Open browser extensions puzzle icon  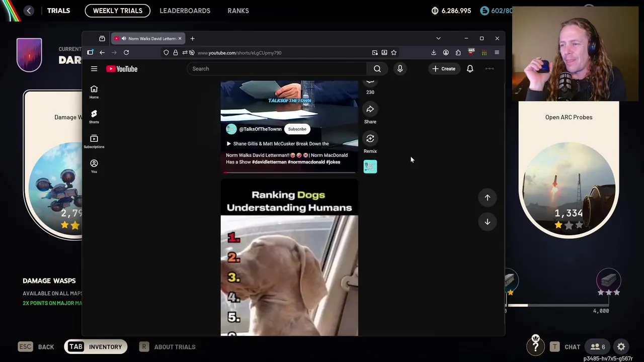458,53
